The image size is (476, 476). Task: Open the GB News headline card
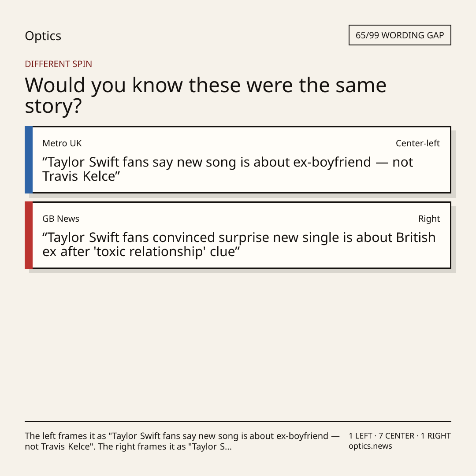pyautogui.click(x=238, y=235)
